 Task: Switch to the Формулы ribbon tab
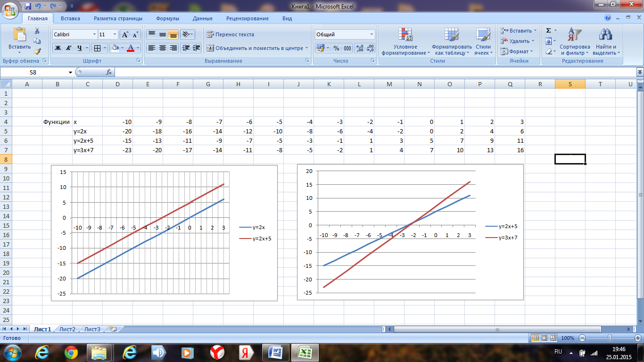[x=167, y=18]
